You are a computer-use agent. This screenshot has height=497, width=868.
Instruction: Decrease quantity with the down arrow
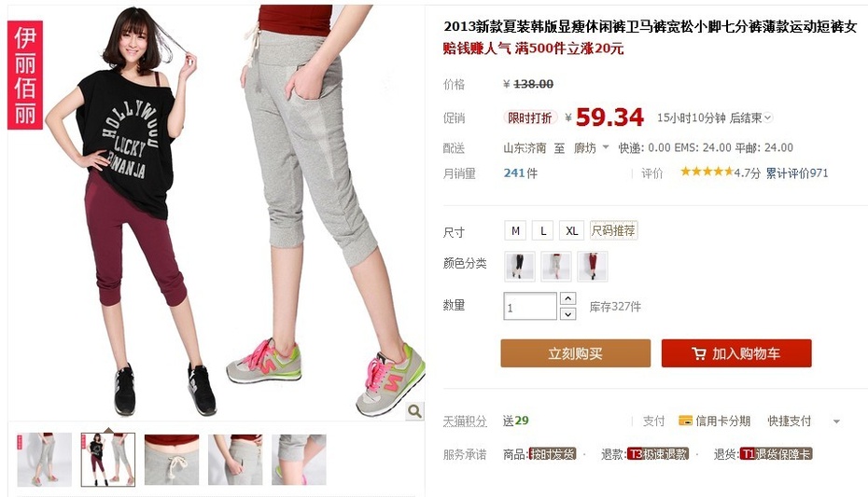click(x=568, y=314)
